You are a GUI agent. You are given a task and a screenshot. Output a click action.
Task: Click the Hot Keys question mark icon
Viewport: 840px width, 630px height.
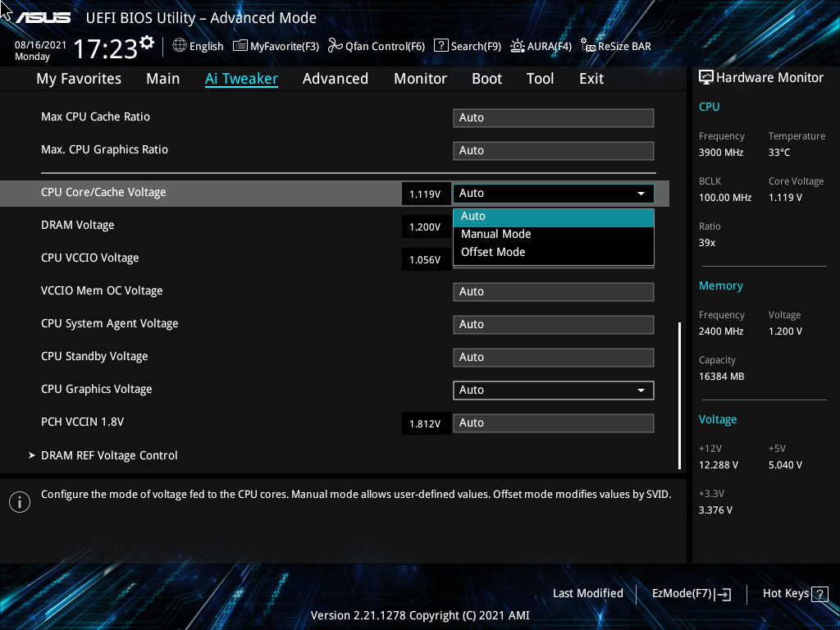click(819, 594)
